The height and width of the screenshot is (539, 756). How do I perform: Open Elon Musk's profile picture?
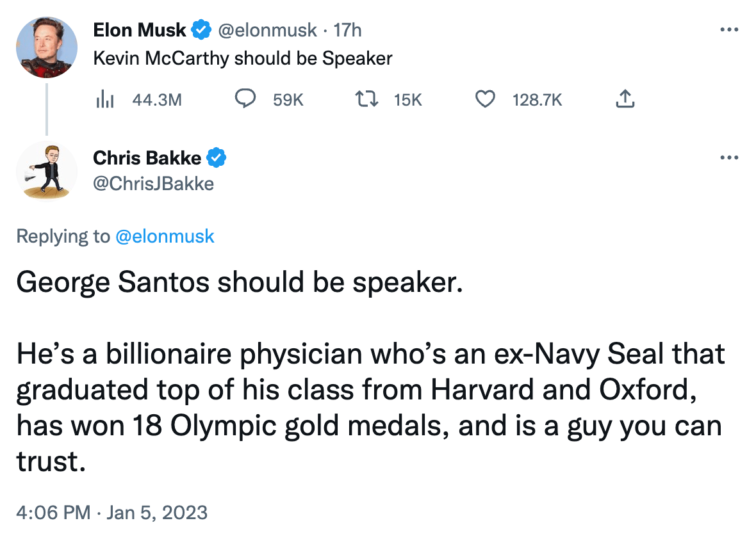coord(46,48)
